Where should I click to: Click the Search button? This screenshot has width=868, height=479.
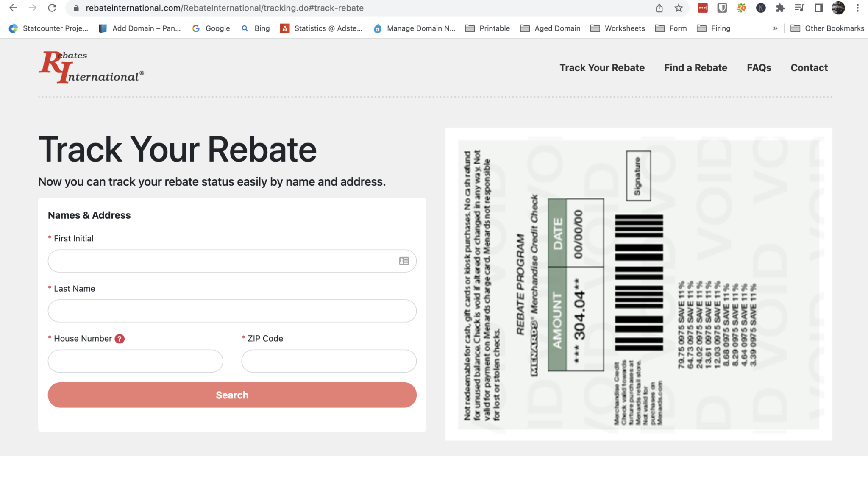click(232, 394)
